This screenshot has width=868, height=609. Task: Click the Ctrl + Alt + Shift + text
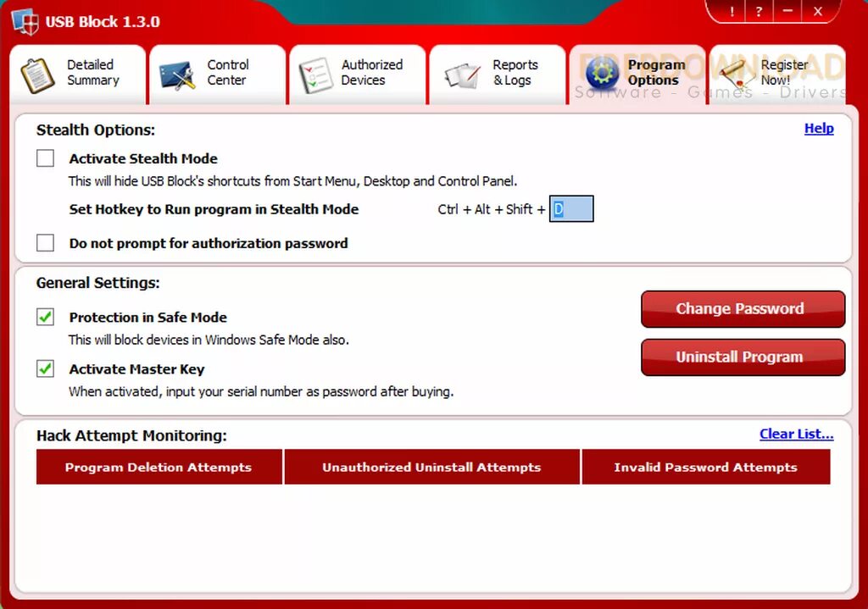point(492,210)
